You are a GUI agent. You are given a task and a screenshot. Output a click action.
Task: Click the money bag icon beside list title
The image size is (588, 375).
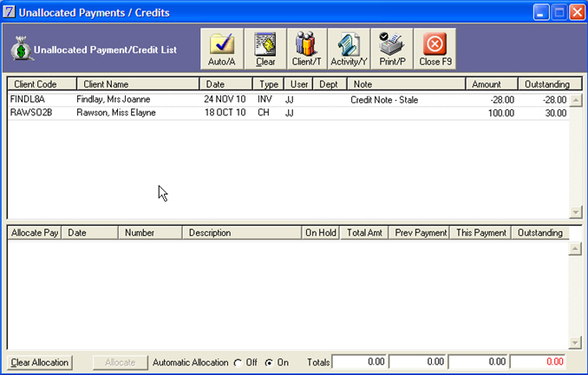[22, 49]
